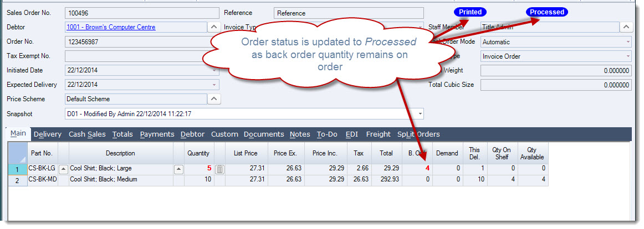Click the grid select-all corner cell
Viewport: 644px width, 229px height.
18,153
